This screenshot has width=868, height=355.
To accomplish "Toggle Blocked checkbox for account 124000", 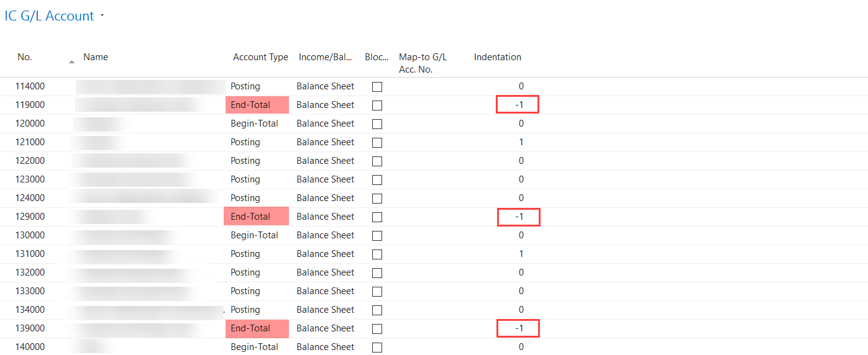I will click(x=377, y=199).
